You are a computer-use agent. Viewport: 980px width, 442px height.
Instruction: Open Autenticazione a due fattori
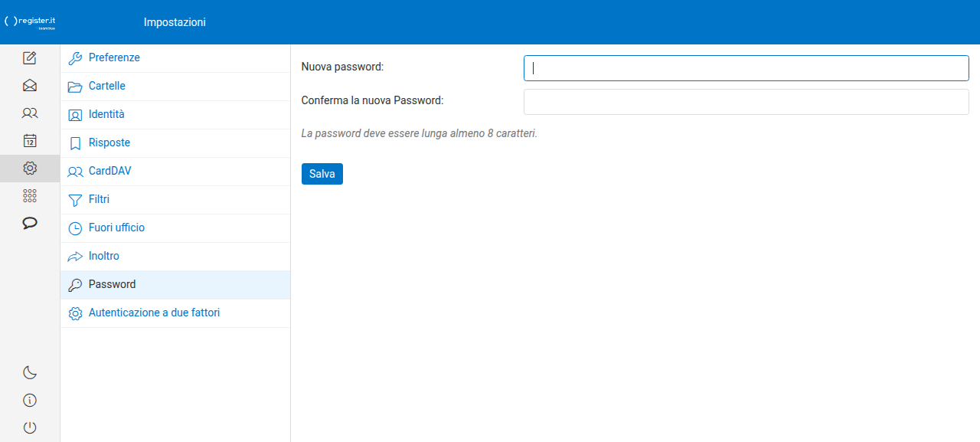[x=175, y=313]
